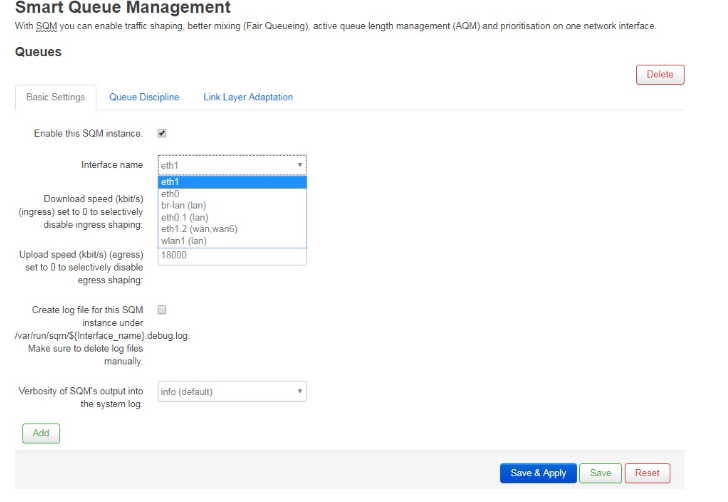The height and width of the screenshot is (502, 728).
Task: Select wlan1 (lan) interface option
Action: click(x=232, y=241)
